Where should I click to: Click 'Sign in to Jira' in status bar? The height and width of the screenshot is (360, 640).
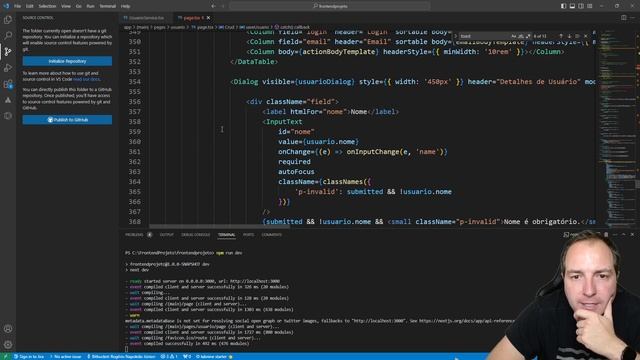pos(29,357)
